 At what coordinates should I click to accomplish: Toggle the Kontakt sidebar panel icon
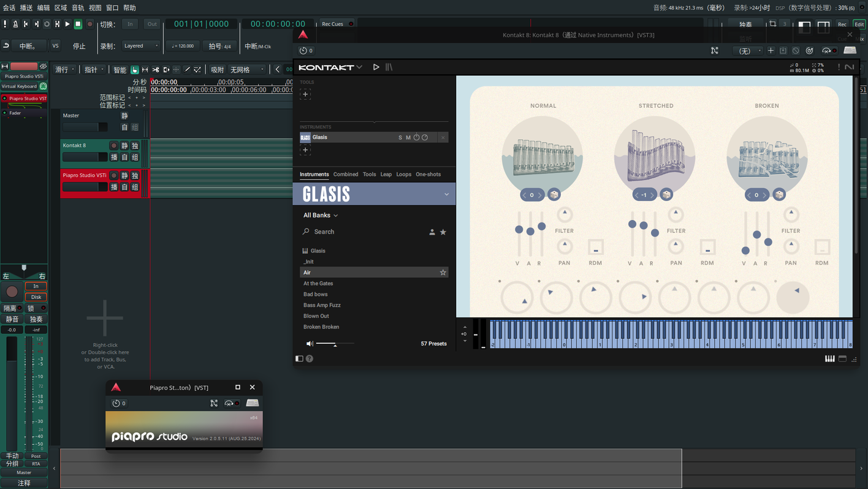click(x=299, y=358)
